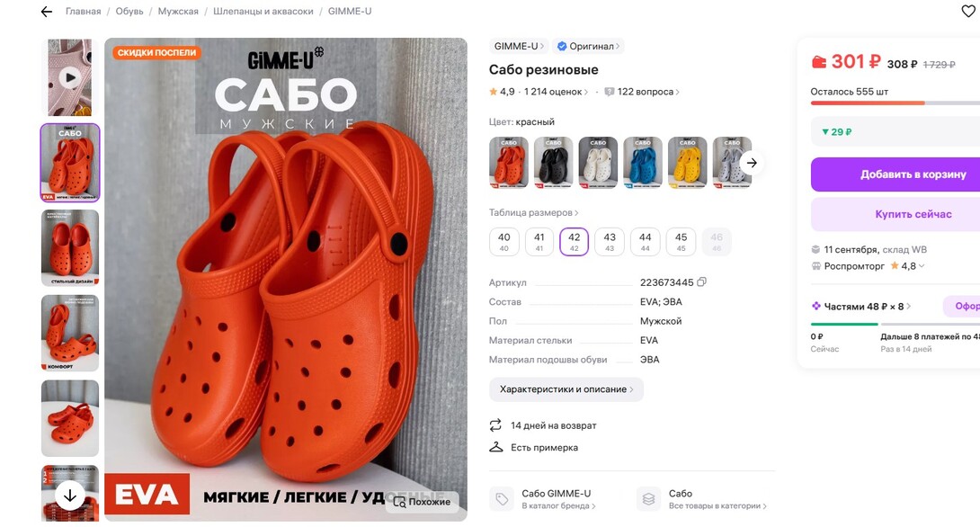Expand Характеристики и описание section
980x527 pixels.
pos(566,389)
